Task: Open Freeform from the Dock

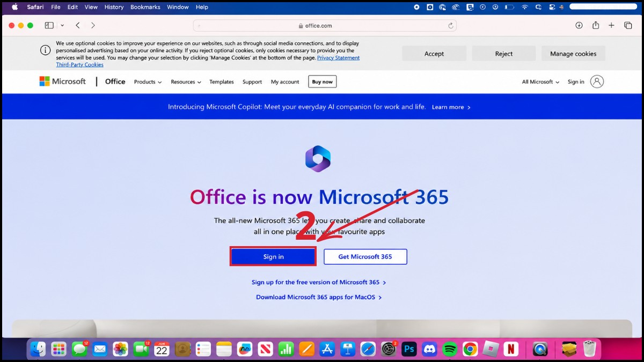Action: coord(244,349)
